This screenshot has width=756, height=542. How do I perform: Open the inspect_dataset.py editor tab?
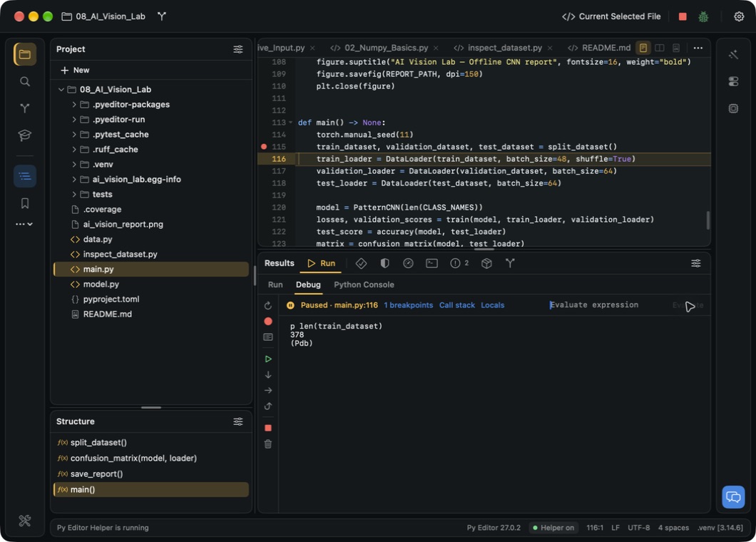click(504, 48)
